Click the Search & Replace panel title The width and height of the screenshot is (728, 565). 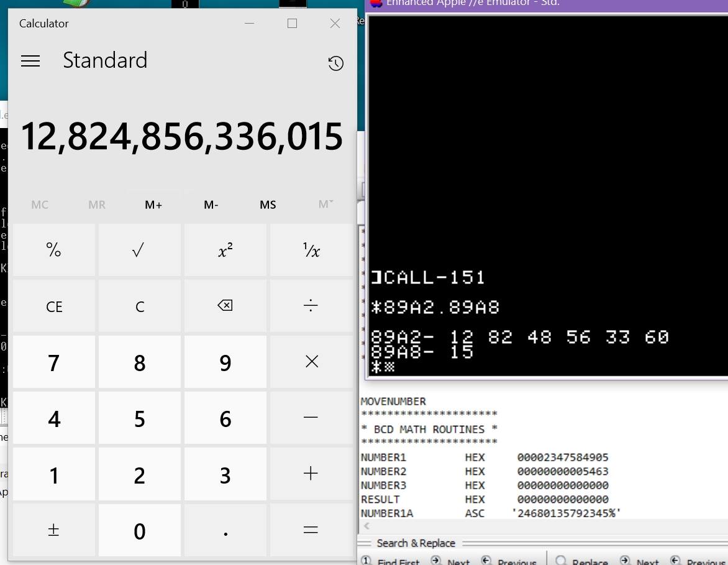[x=416, y=543]
